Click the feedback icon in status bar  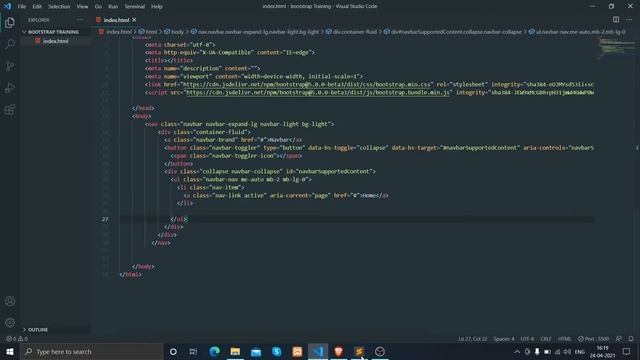(619, 339)
